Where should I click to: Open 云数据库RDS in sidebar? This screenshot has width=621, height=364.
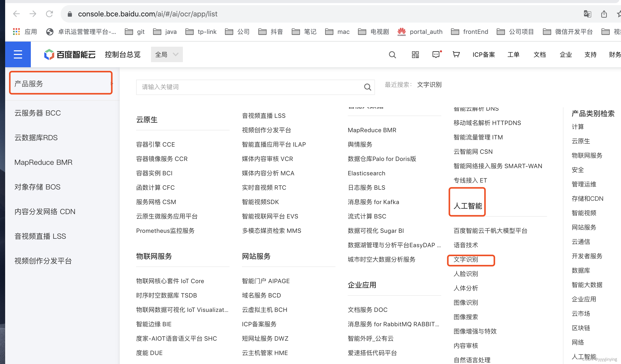coord(36,138)
